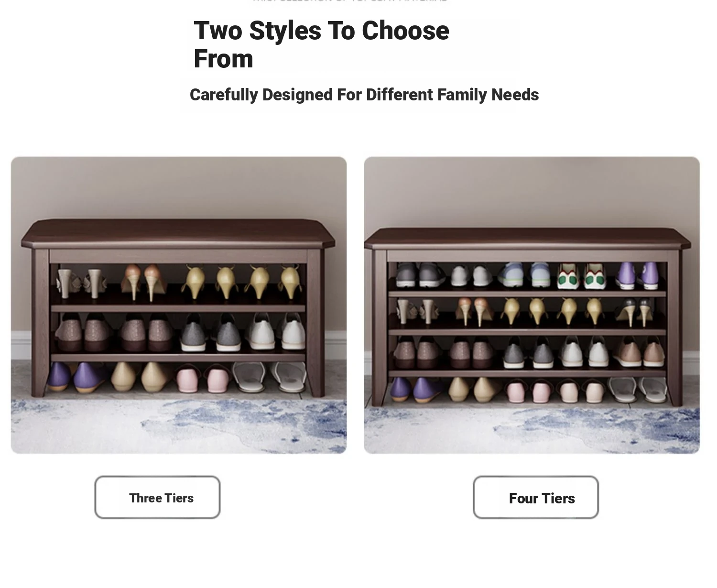Click the dark wooden seat of three-tier bench
This screenshot has height=588, width=717.
click(178, 233)
